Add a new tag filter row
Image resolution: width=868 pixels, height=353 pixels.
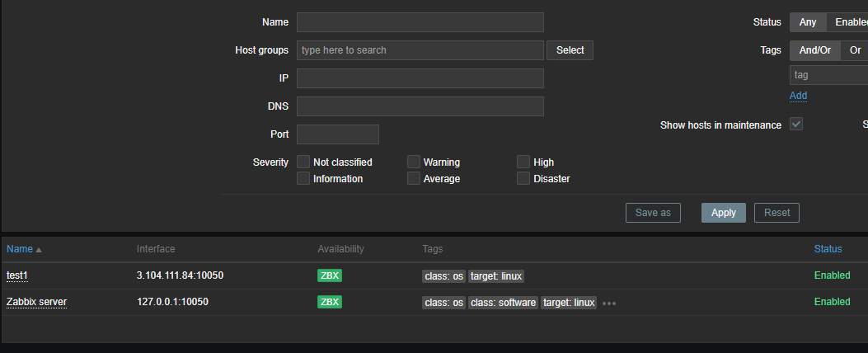click(x=798, y=96)
